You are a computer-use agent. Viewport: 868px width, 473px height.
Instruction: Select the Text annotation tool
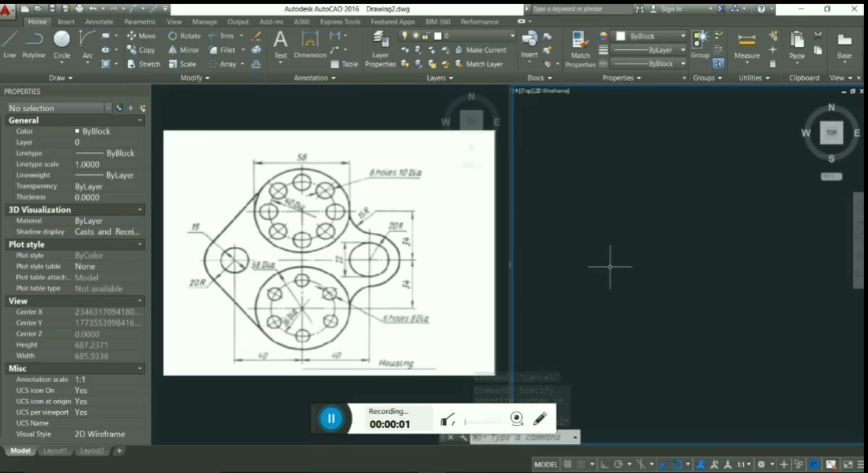pyautogui.click(x=280, y=44)
